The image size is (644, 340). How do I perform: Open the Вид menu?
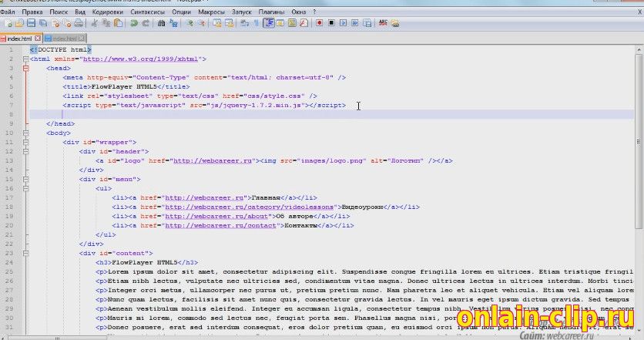click(x=80, y=12)
